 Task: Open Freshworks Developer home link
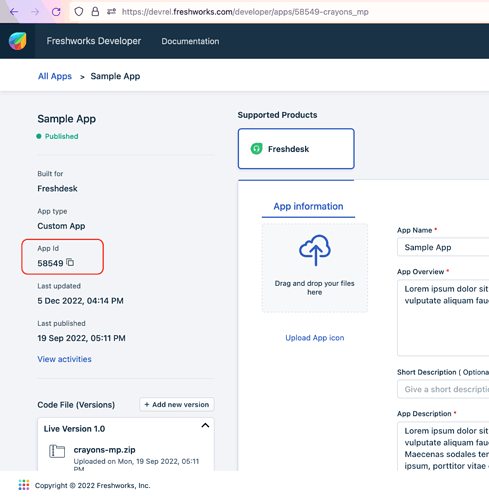(94, 41)
